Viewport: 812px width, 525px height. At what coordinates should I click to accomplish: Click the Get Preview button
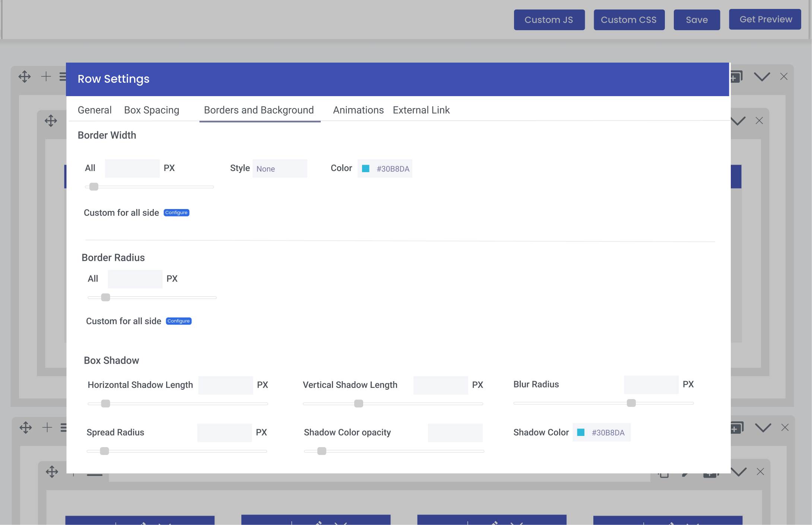coord(765,19)
